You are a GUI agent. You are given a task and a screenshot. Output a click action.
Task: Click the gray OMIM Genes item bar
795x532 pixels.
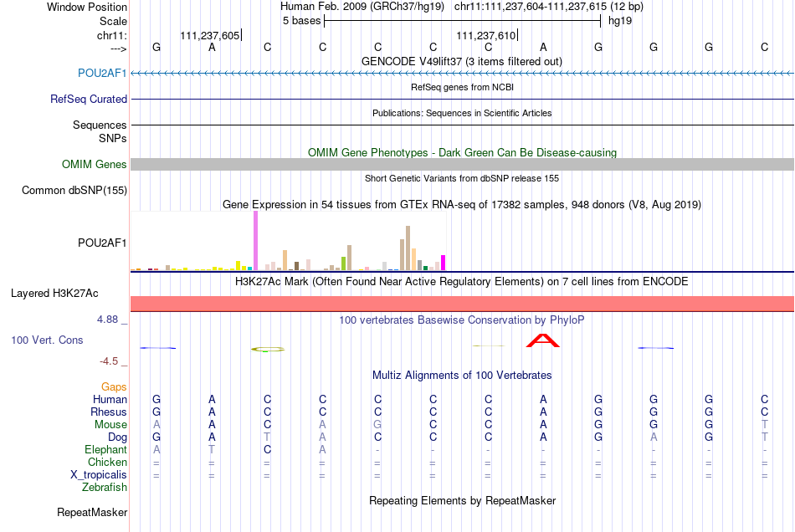pos(463,164)
